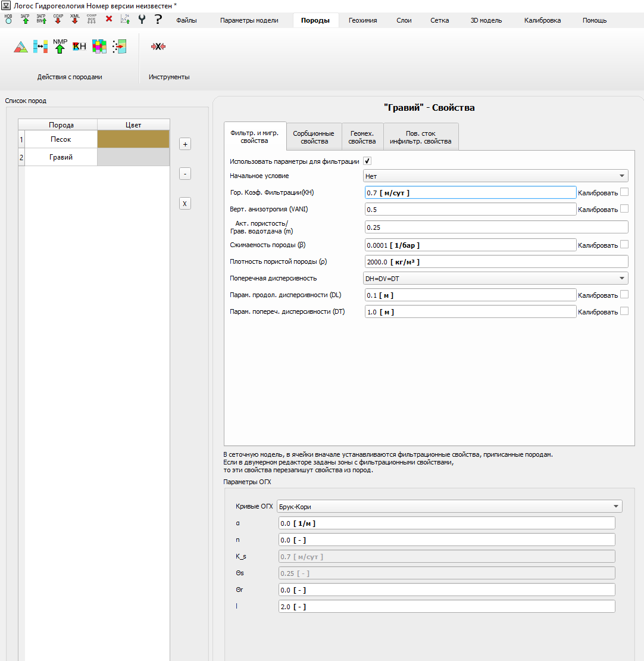Open the Кривые ОГХ Брук-Кори dropdown
The height and width of the screenshot is (661, 644).
click(449, 506)
